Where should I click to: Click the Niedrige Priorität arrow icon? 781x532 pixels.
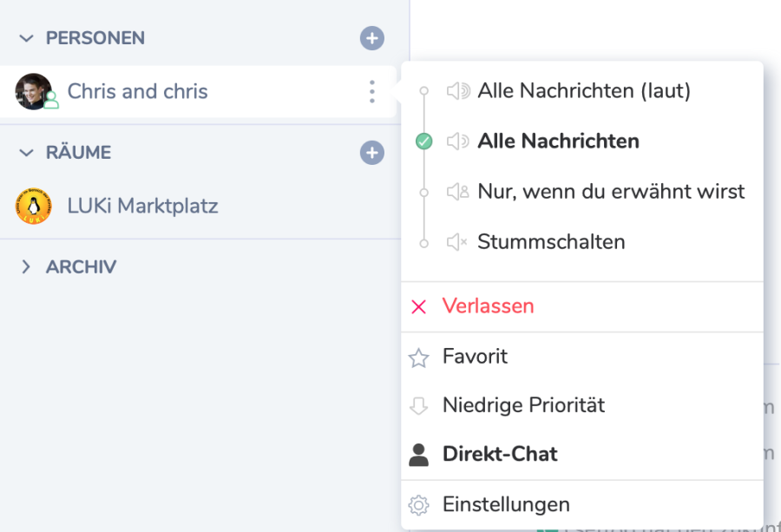[x=419, y=405]
